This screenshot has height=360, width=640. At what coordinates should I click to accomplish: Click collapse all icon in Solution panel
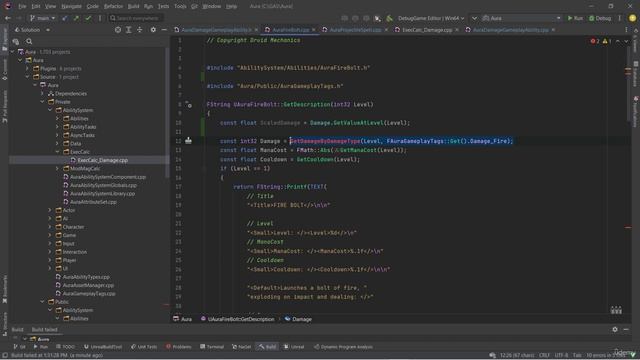140,30
